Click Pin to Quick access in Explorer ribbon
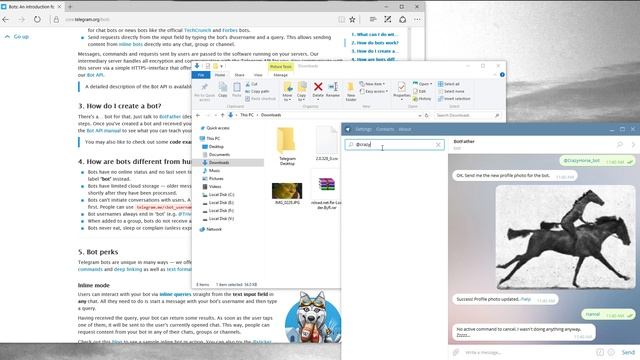Screen dimensions: 640x360 [x=204, y=91]
